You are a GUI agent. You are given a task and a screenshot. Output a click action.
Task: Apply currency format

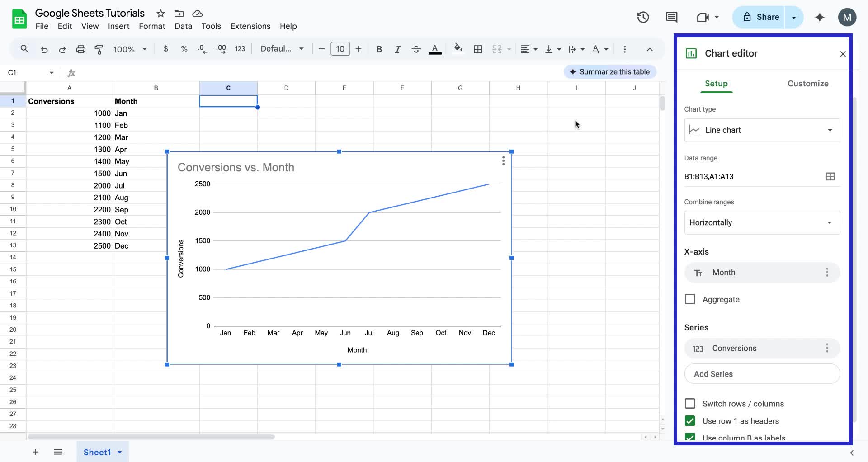tap(166, 49)
